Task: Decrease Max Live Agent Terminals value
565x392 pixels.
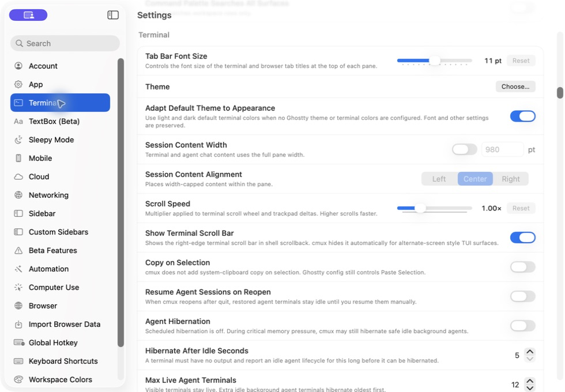Action: tap(530, 388)
